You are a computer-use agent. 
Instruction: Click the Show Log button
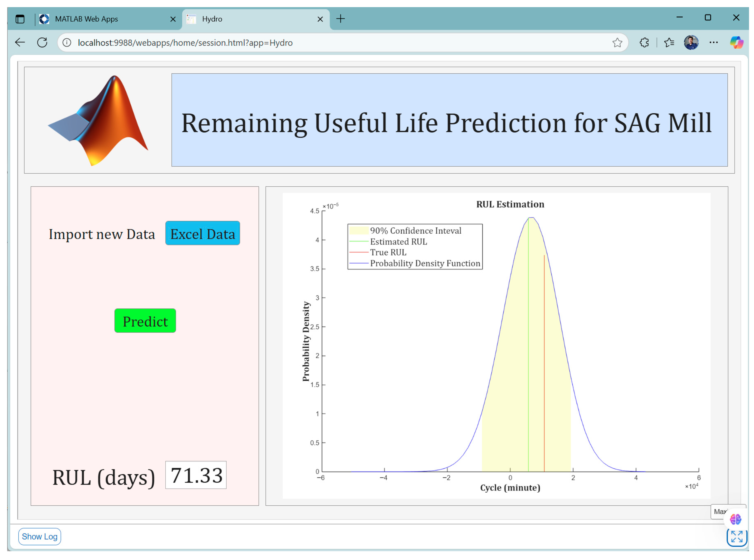pyautogui.click(x=39, y=536)
